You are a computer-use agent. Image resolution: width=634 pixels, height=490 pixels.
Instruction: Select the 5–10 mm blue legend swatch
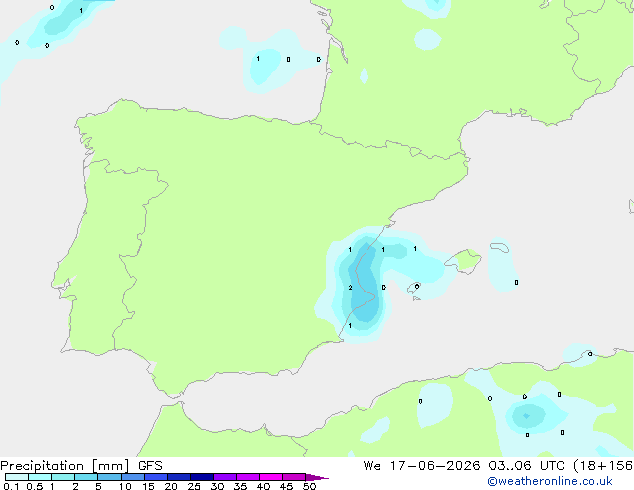click(x=109, y=477)
